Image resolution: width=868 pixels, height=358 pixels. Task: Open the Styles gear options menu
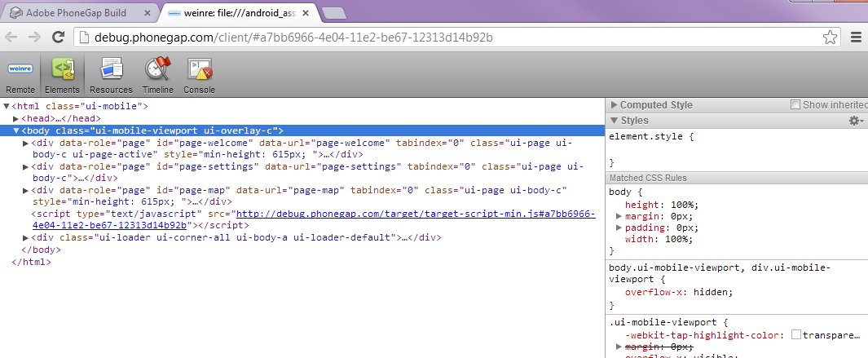(856, 120)
